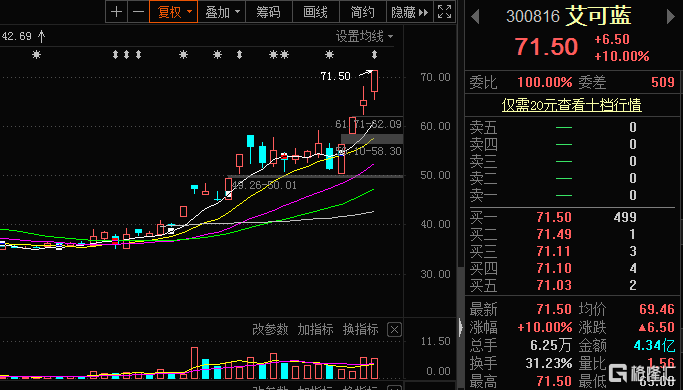Click 换指标 to switch indicator
The width and height of the screenshot is (683, 390).
click(x=361, y=329)
